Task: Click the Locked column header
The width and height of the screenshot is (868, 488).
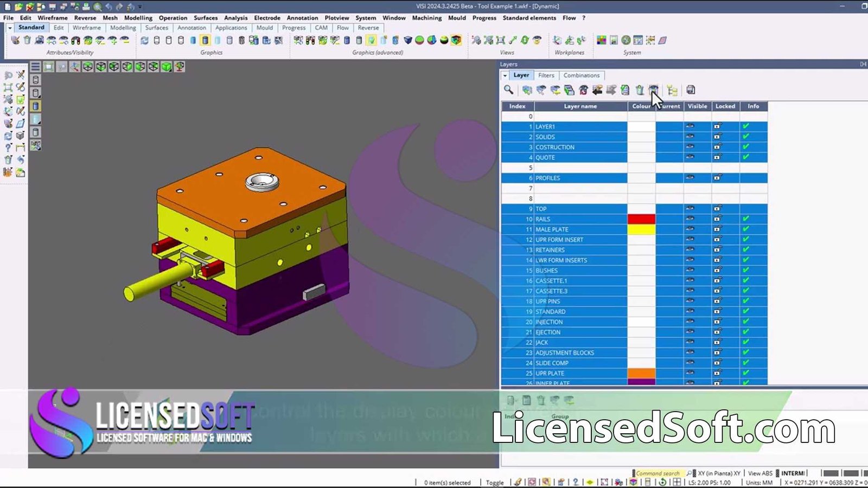Action: click(725, 106)
